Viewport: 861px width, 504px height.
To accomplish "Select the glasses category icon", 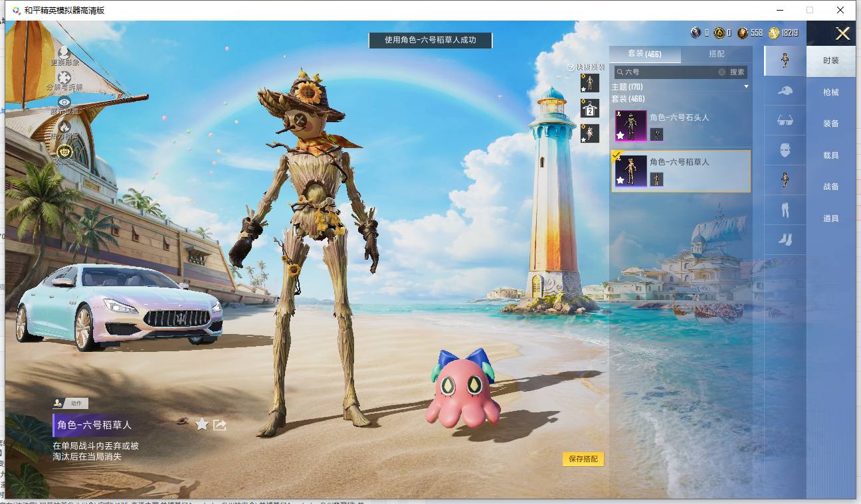I will (x=785, y=120).
